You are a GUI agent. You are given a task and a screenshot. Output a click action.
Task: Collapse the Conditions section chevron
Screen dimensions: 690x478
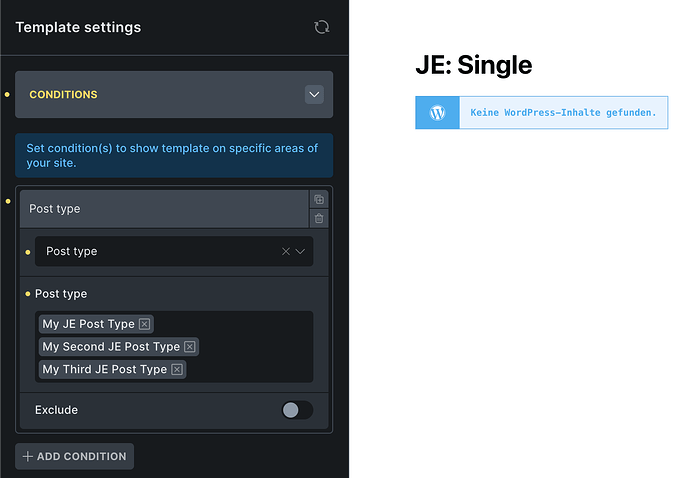(315, 95)
